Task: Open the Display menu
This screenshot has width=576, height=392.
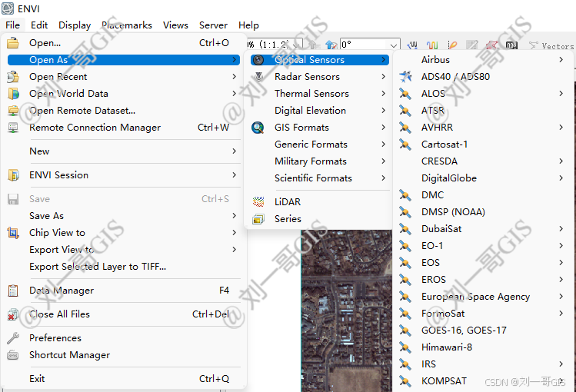Action: point(75,25)
